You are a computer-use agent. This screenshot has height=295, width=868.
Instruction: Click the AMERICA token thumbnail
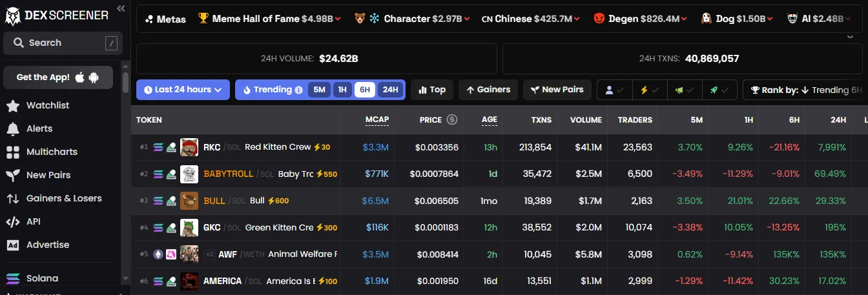tap(189, 281)
